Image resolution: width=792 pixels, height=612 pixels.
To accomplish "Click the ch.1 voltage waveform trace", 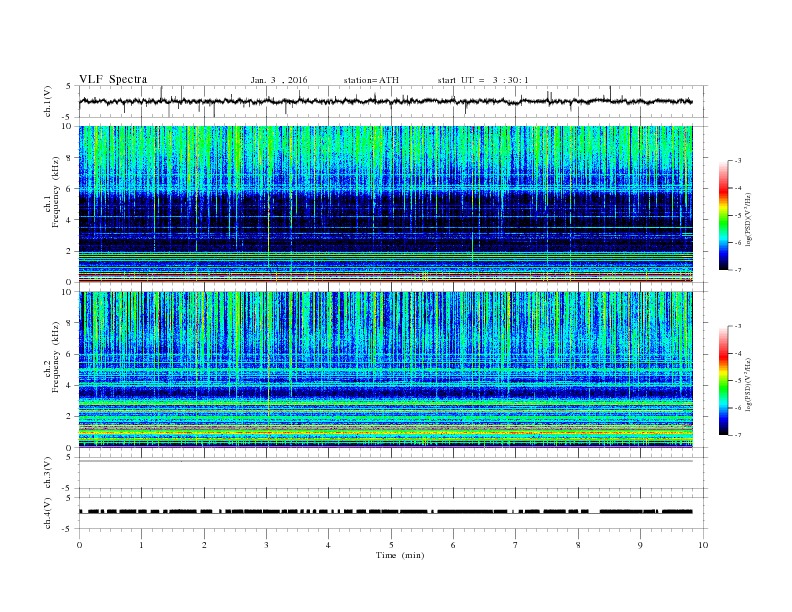I will pyautogui.click(x=386, y=101).
